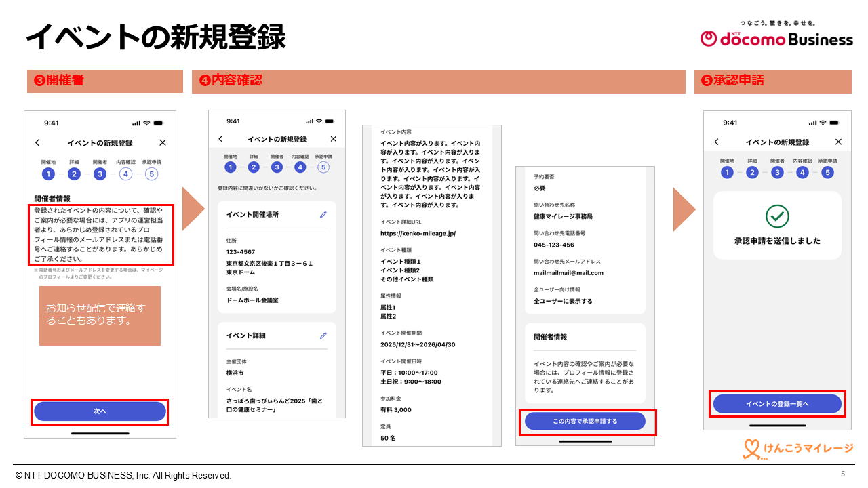This screenshot has width=868, height=488.
Task: Close the 承認申請 phone screen with X
Action: pyautogui.click(x=839, y=142)
